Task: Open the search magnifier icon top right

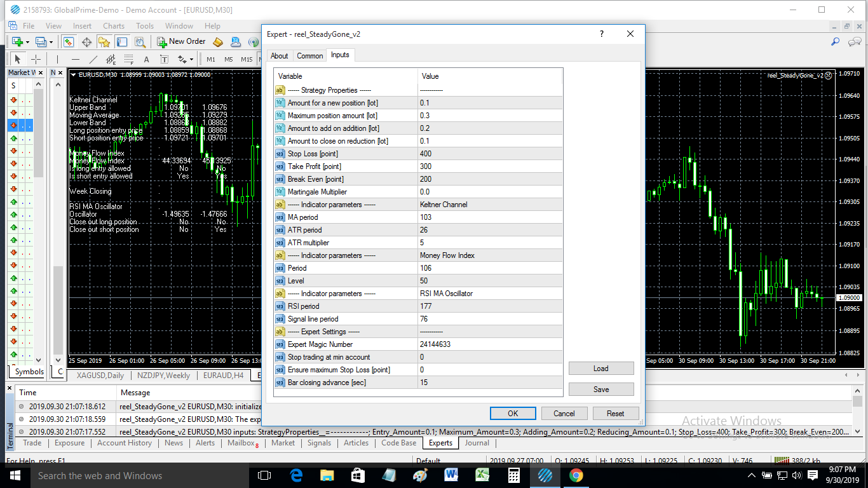Action: pyautogui.click(x=836, y=42)
